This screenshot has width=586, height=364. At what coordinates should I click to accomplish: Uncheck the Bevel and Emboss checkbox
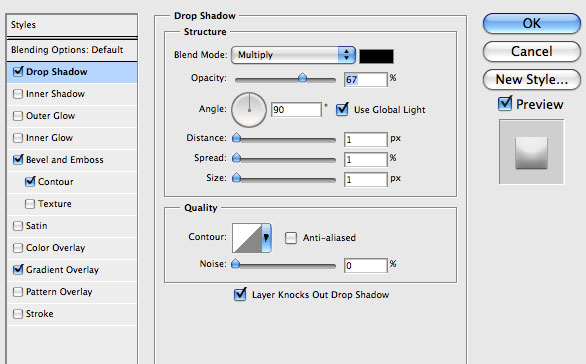point(18,160)
